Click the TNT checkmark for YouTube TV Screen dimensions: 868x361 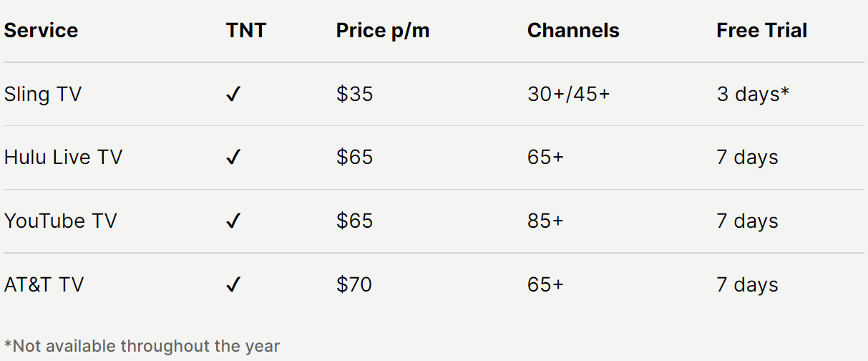click(x=233, y=221)
